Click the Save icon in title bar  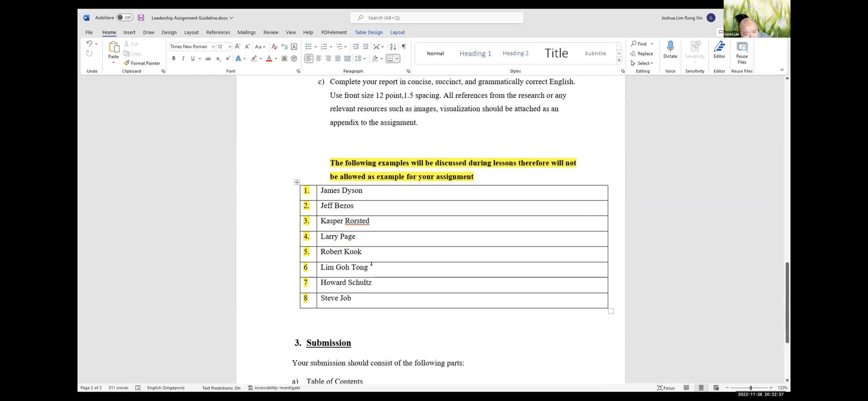(141, 18)
